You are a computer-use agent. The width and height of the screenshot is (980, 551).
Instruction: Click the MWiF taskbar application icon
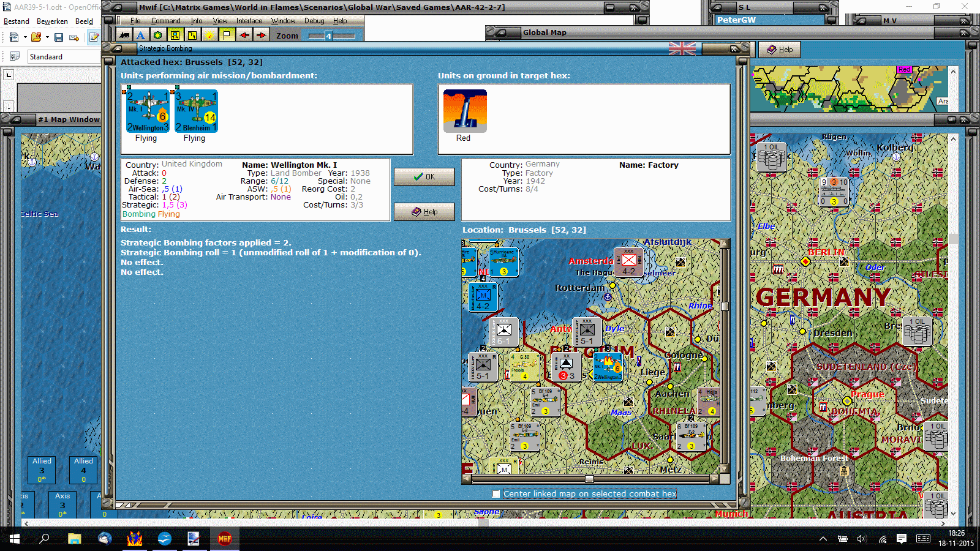225,539
